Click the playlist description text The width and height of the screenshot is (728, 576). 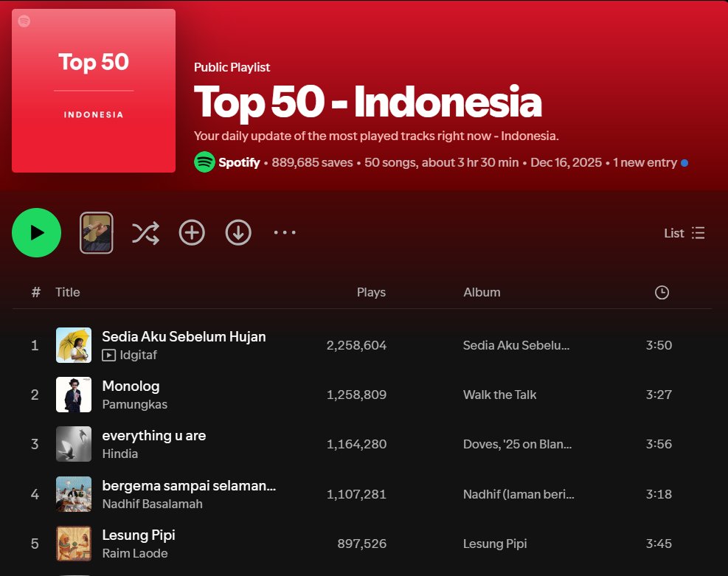pos(376,136)
